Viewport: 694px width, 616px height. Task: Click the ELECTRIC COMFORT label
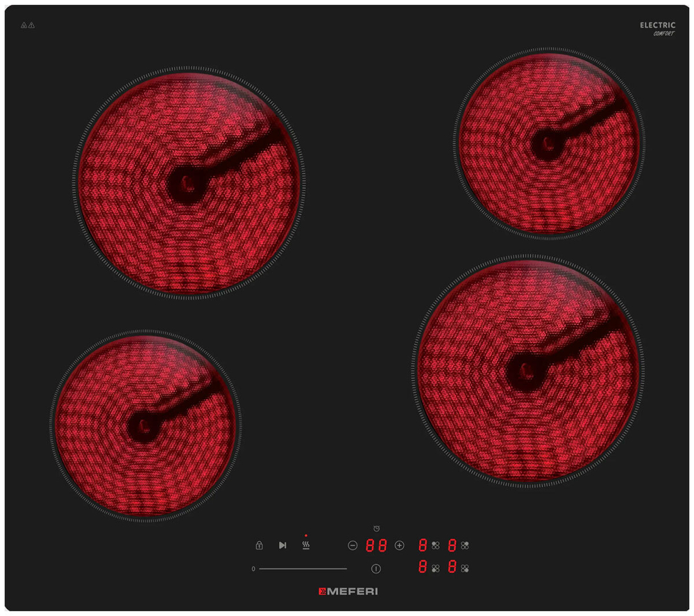(x=658, y=28)
